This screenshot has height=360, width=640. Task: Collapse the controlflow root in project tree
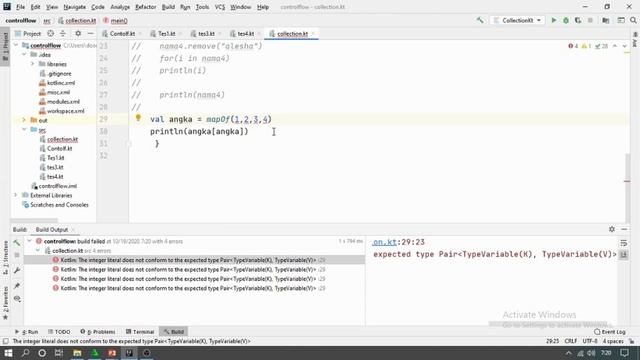pyautogui.click(x=16, y=45)
